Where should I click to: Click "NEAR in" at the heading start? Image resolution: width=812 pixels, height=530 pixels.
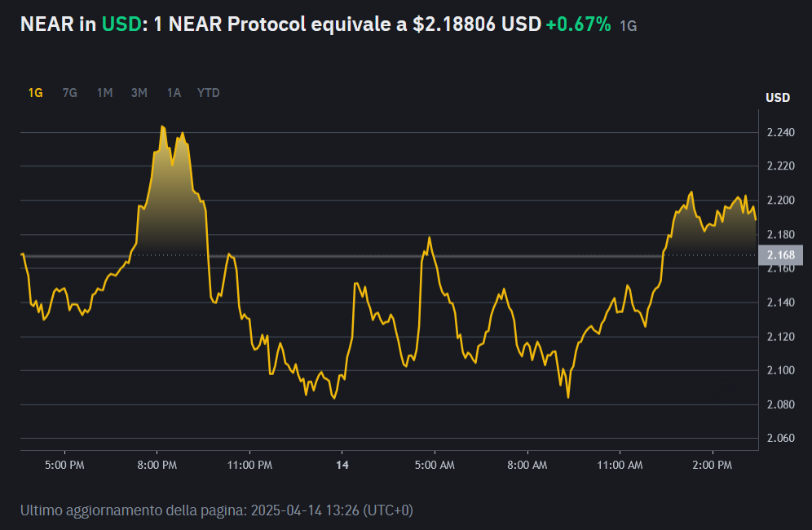click(58, 24)
